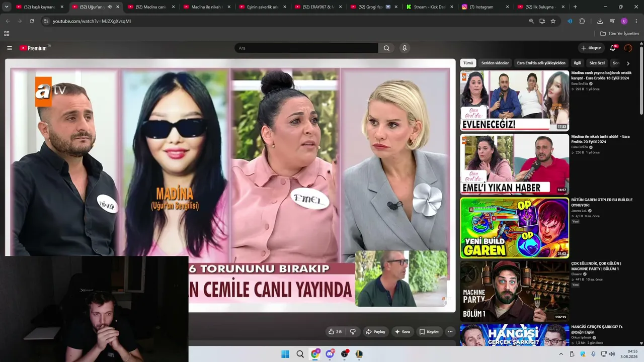Click the MACHINE PARTY BÖLÜM 1 thumbnail

(x=515, y=291)
